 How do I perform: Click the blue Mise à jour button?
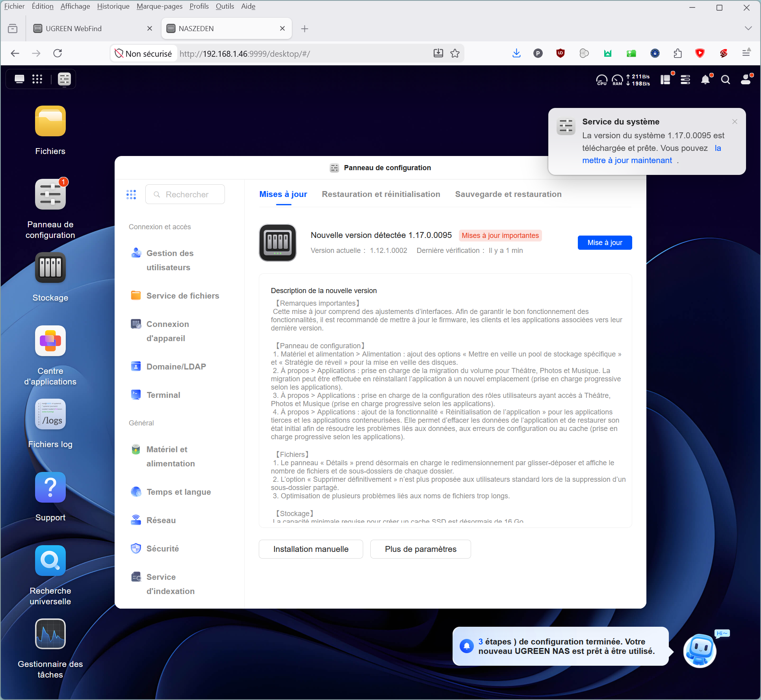[x=605, y=243]
